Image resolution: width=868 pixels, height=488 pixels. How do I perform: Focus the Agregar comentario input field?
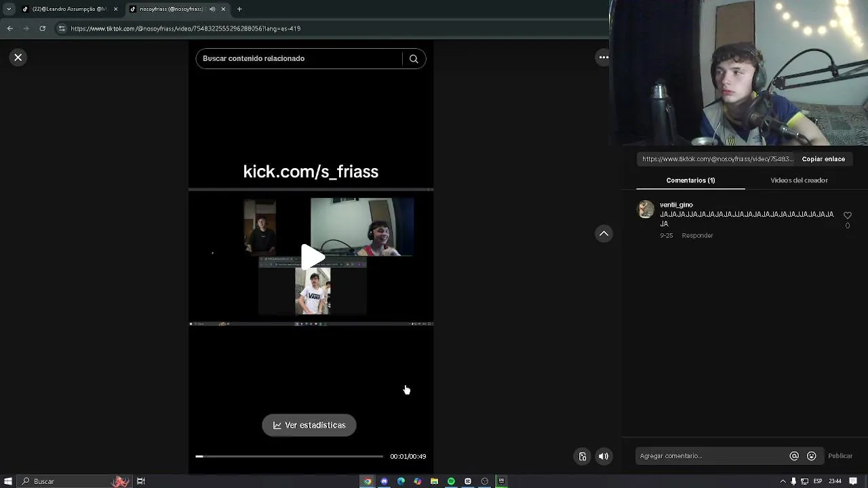(x=711, y=456)
